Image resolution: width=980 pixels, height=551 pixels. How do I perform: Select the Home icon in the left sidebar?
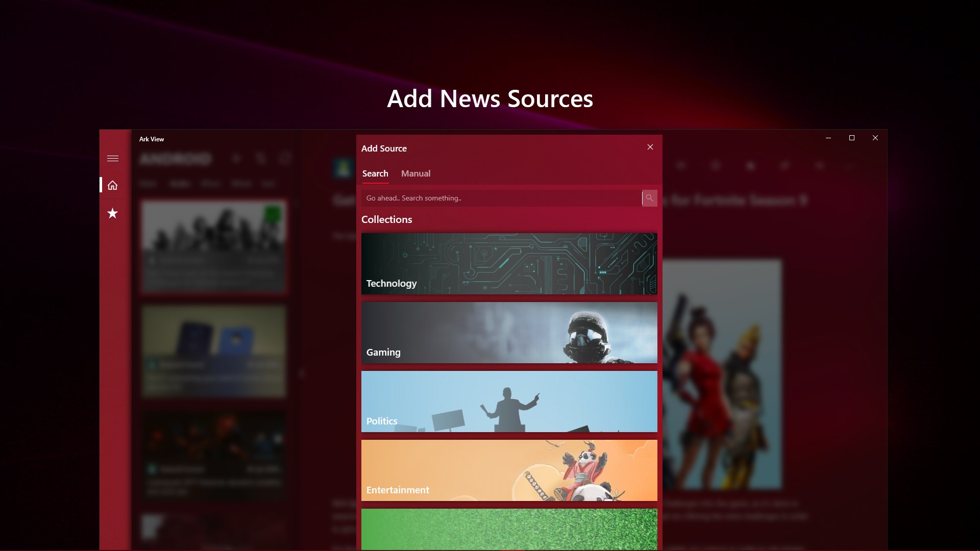coord(113,185)
